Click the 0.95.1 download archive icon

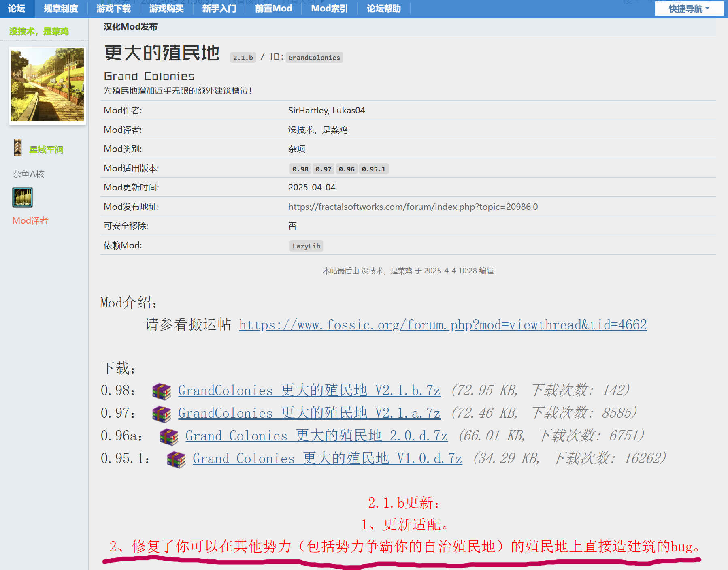coord(176,459)
